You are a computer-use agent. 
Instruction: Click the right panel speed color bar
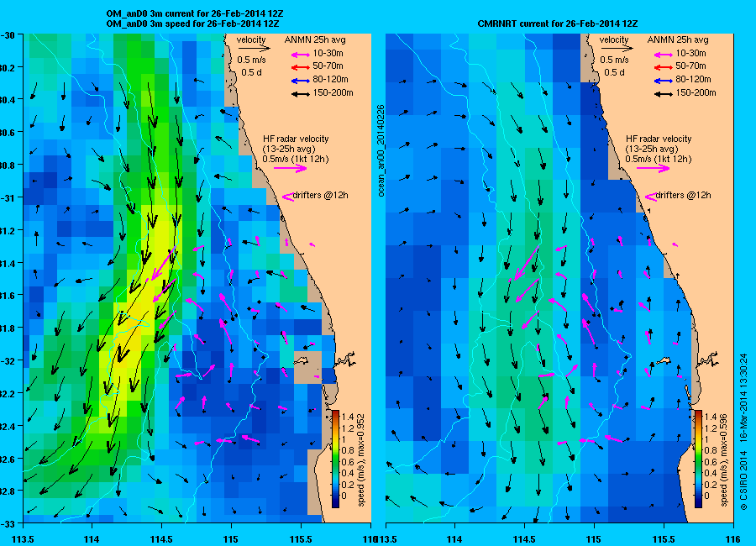698,459
